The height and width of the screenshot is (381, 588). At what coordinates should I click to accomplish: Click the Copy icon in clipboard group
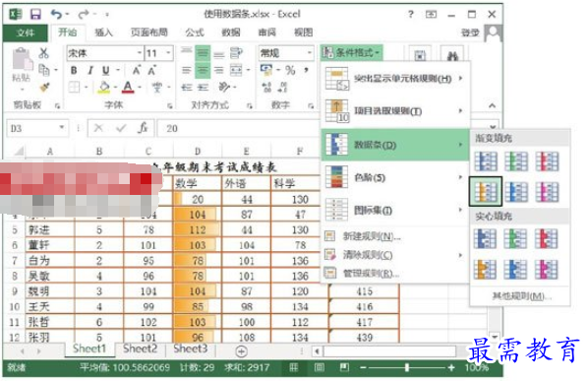click(x=44, y=70)
